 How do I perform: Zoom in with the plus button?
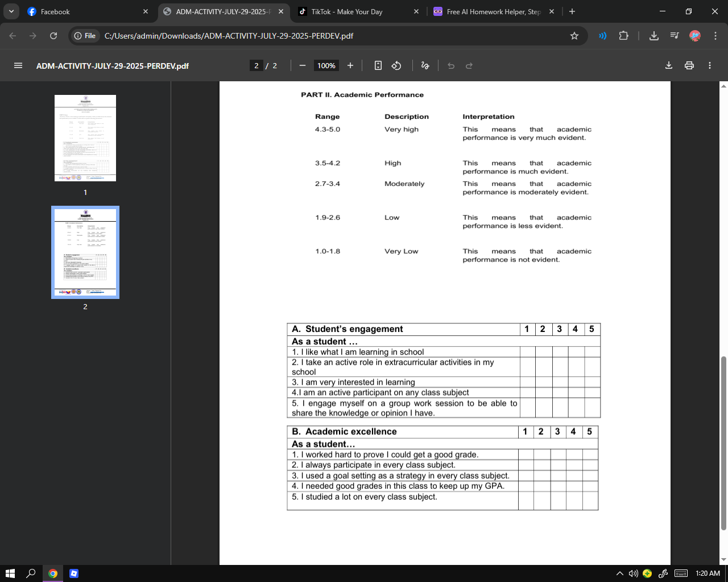point(350,65)
